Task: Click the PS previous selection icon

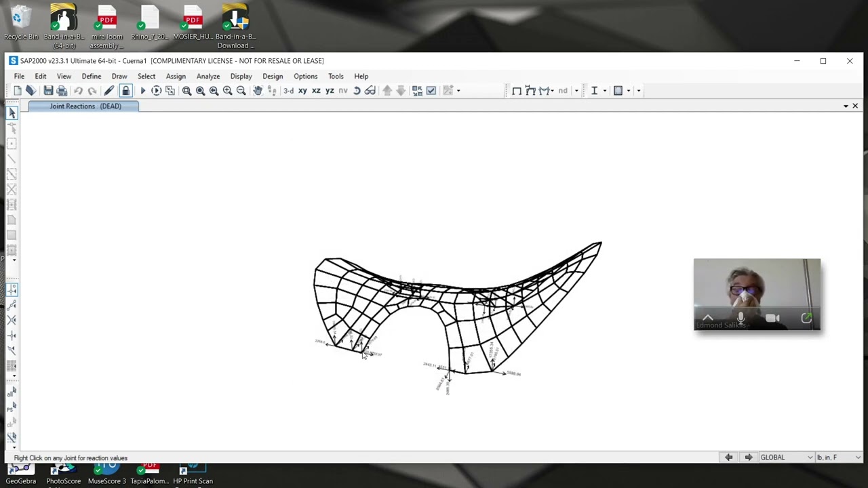Action: click(12, 407)
